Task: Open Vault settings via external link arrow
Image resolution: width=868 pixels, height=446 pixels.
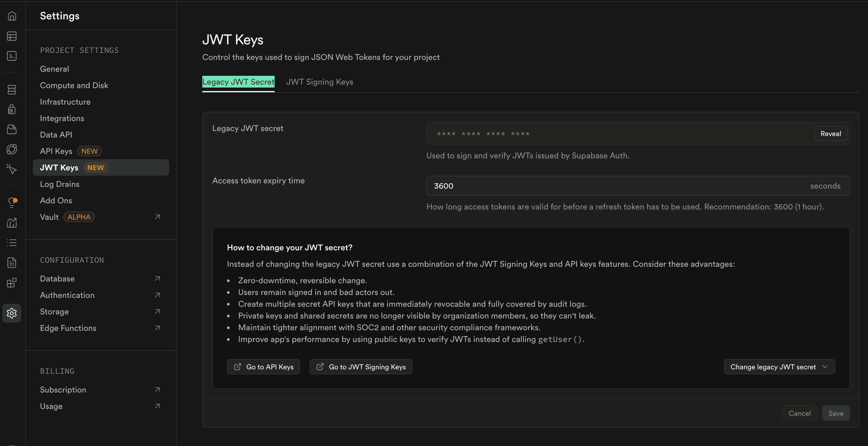Action: pos(157,217)
